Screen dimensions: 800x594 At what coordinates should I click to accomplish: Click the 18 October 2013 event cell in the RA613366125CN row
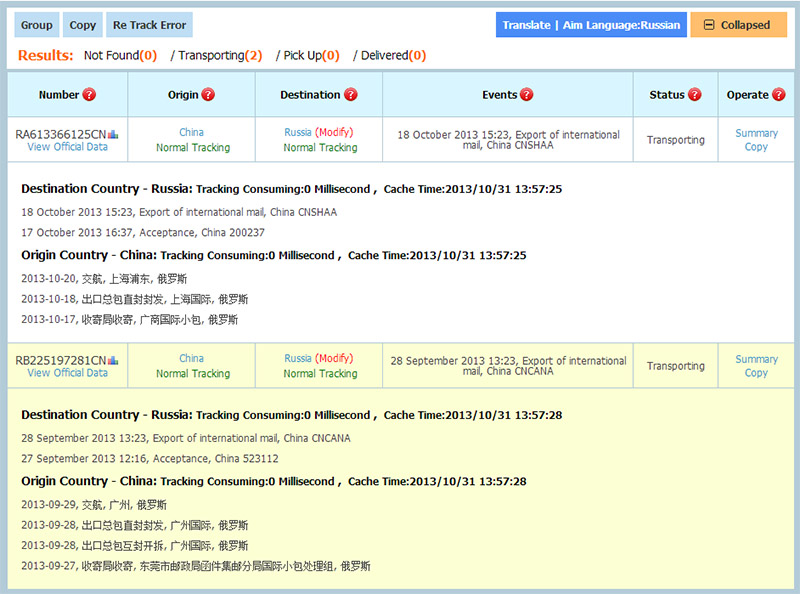[x=508, y=140]
